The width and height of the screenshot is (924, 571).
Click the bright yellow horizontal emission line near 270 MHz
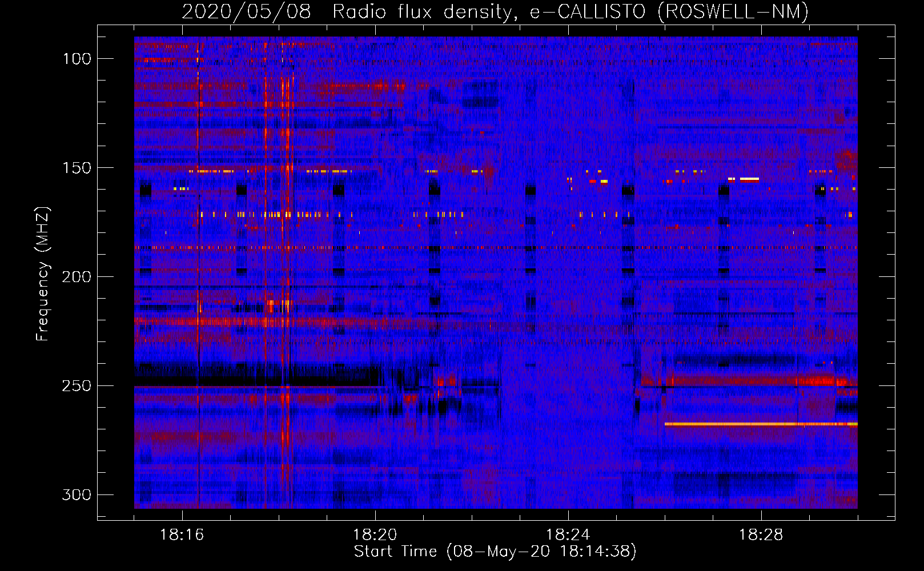[761, 424]
